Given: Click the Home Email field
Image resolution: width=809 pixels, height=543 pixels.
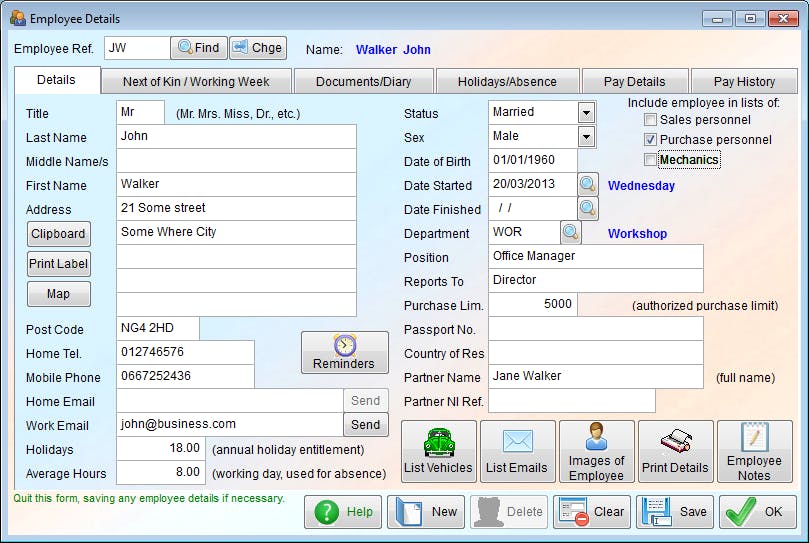Looking at the screenshot, I should (230, 401).
